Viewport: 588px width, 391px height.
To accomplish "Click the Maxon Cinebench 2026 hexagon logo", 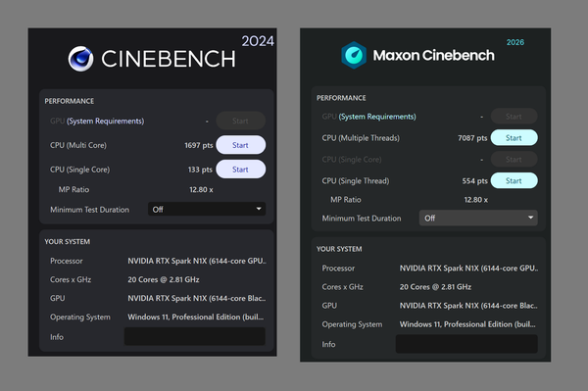I will coord(354,56).
